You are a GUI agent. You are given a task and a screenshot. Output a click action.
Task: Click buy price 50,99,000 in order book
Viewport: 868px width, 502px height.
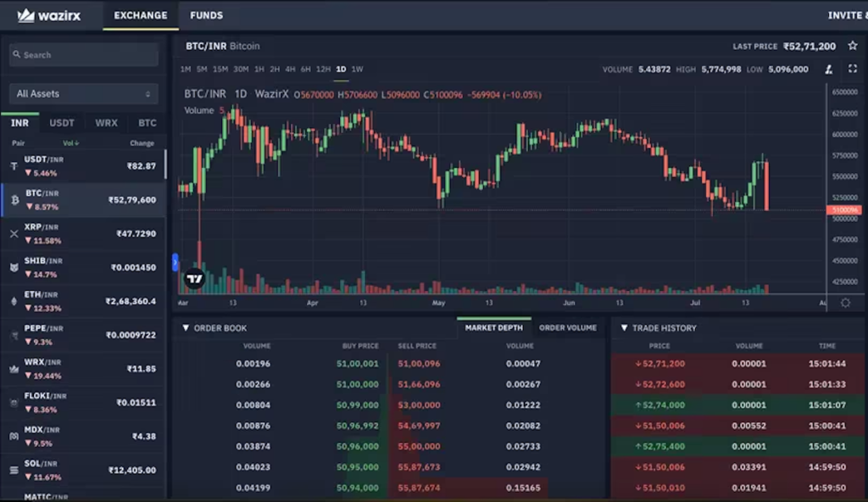(x=358, y=405)
